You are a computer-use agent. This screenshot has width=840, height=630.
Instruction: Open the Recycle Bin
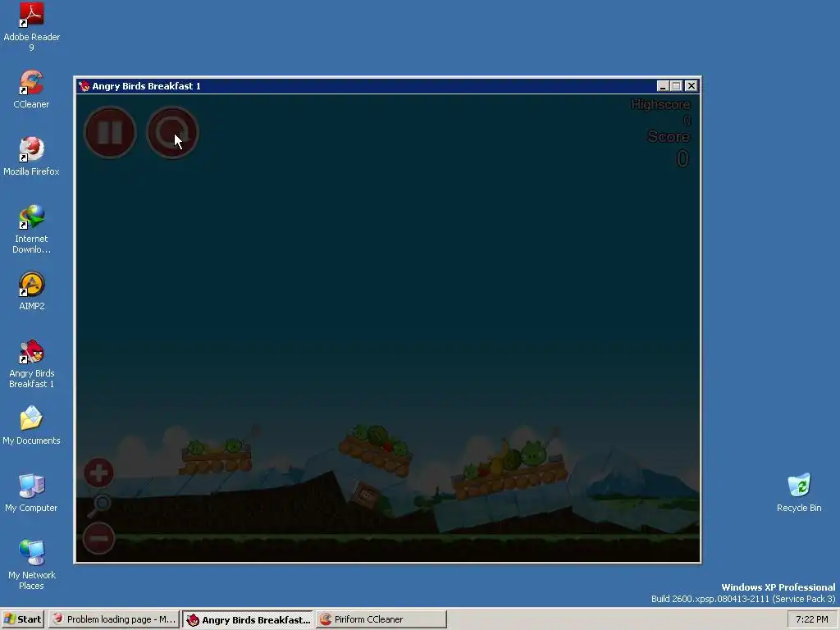[799, 493]
